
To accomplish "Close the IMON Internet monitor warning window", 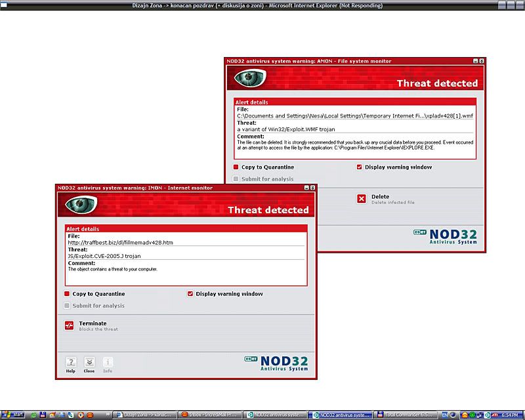I will click(312, 188).
